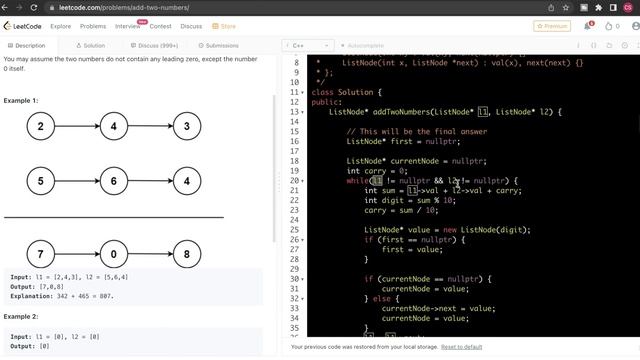Screen dimensions: 640x360
Task: Open the Submissions tab
Action: coord(218,45)
